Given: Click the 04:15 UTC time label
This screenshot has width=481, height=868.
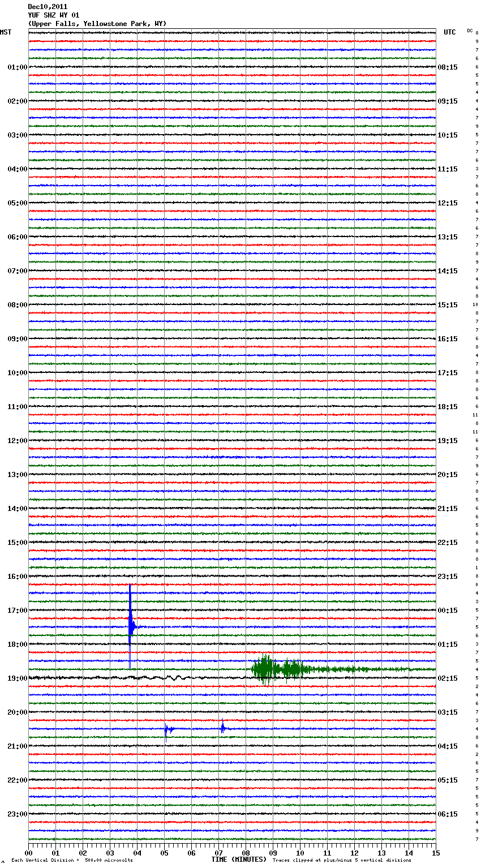Looking at the screenshot, I should coord(448,746).
